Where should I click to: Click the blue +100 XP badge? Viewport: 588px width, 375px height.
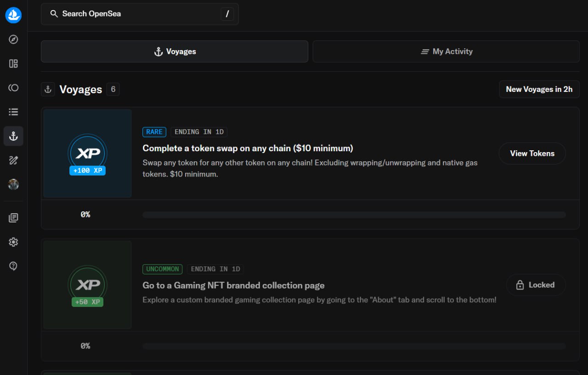click(x=87, y=170)
